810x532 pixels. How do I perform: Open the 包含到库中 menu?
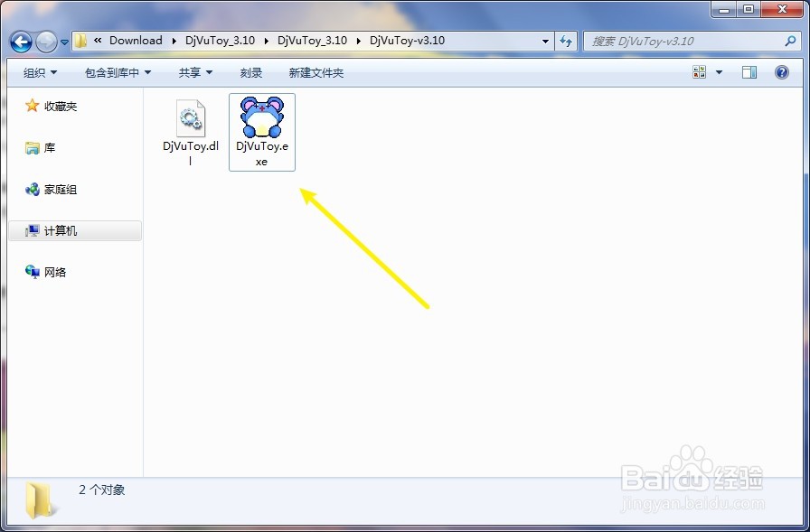point(118,73)
